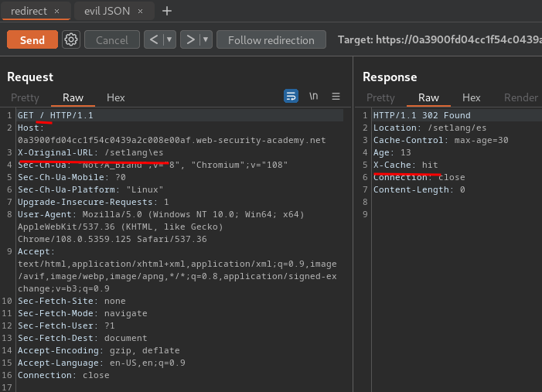The image size is (542, 392).
Task: Click the request Connection: close line
Action: (63, 375)
